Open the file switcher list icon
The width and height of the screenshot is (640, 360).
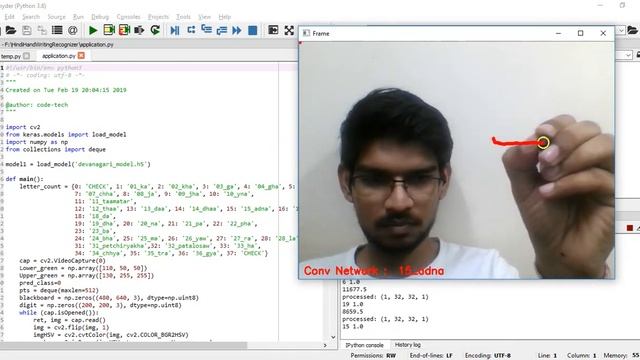click(57, 30)
